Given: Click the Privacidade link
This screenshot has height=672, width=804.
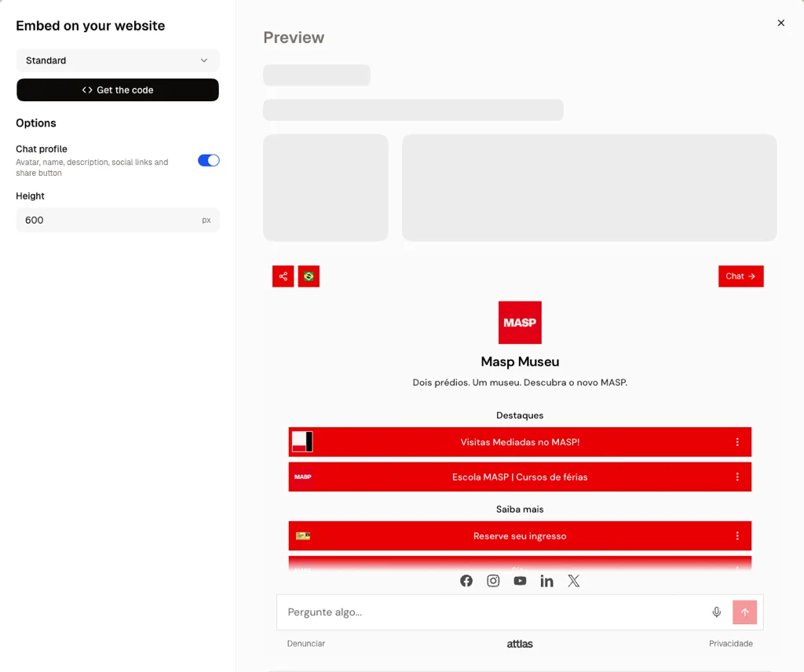Looking at the screenshot, I should coord(731,643).
